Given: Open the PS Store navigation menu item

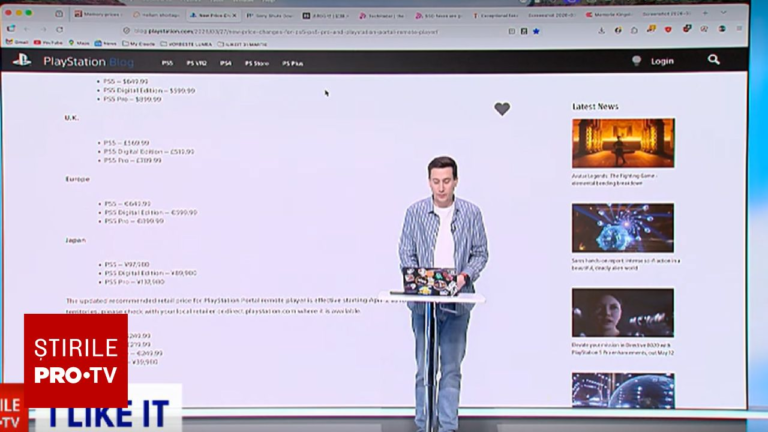Looking at the screenshot, I should (x=257, y=63).
